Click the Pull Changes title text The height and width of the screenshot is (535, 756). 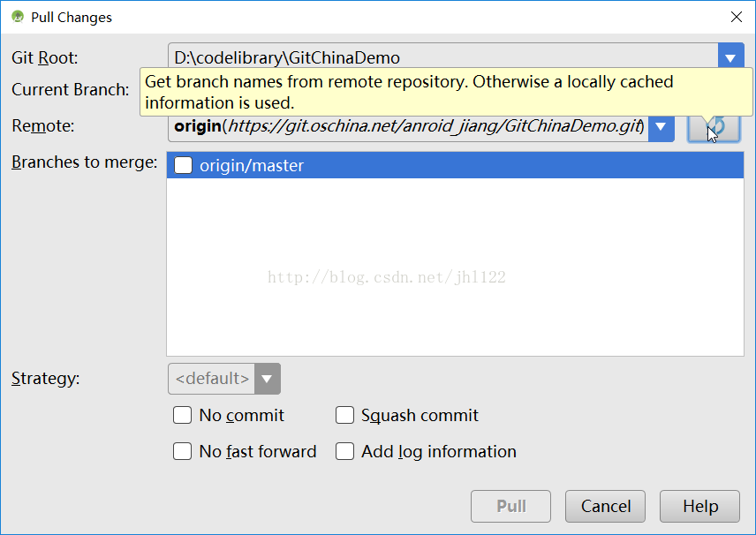pyautogui.click(x=72, y=18)
